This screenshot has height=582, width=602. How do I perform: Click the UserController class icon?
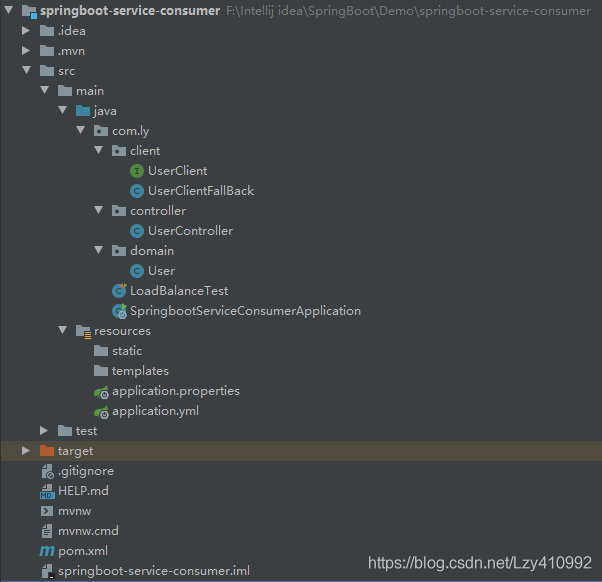pyautogui.click(x=137, y=231)
